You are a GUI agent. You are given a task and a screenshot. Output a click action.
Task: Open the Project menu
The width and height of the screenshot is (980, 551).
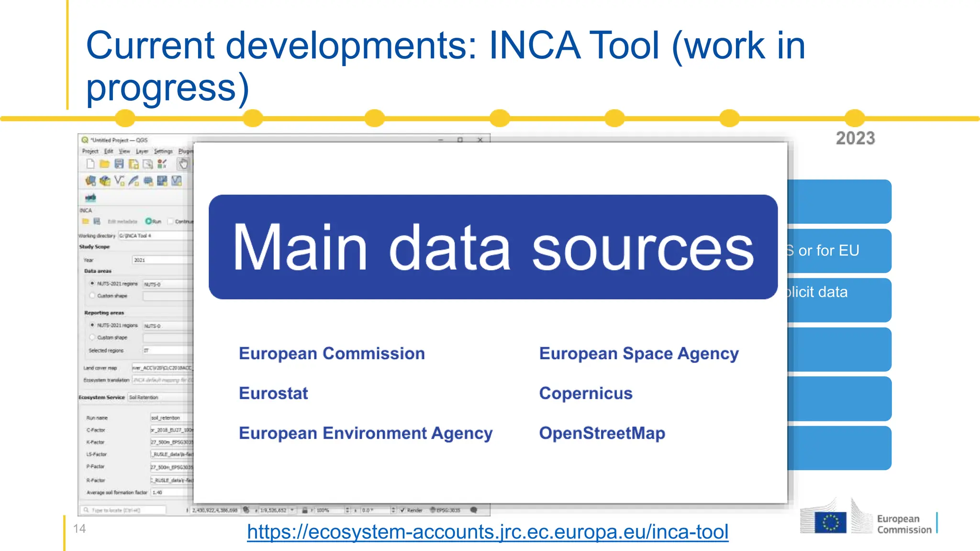90,151
